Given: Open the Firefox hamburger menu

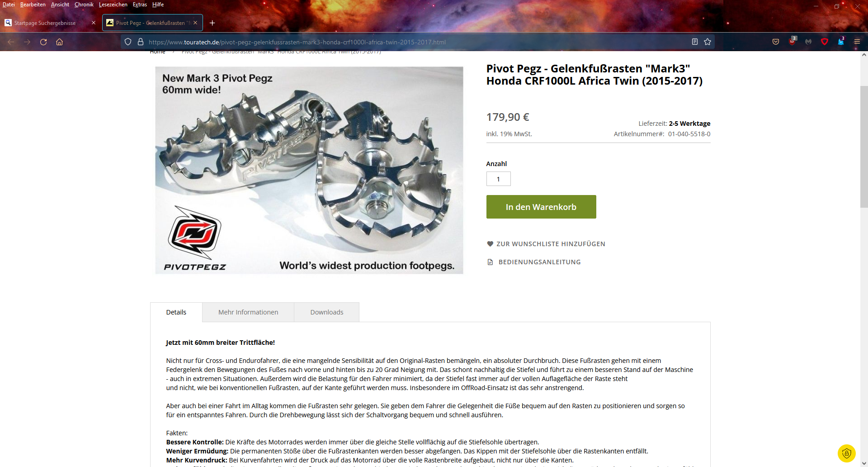Looking at the screenshot, I should [857, 42].
